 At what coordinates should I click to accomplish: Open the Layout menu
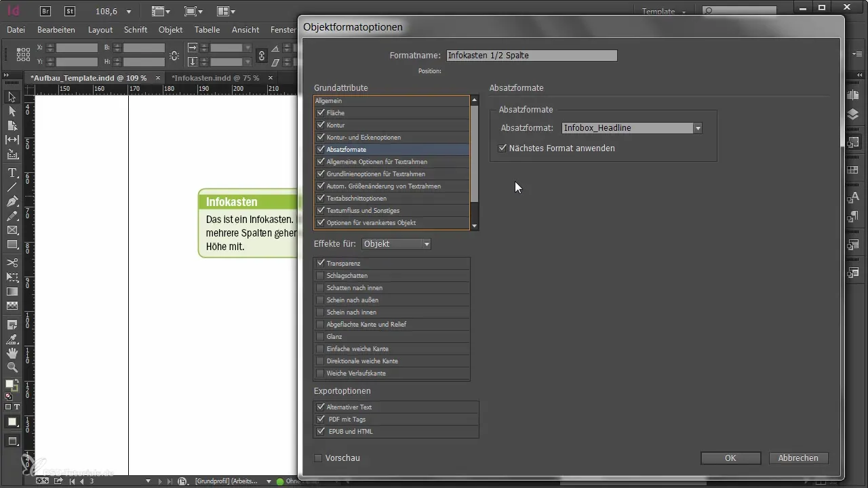click(x=100, y=30)
